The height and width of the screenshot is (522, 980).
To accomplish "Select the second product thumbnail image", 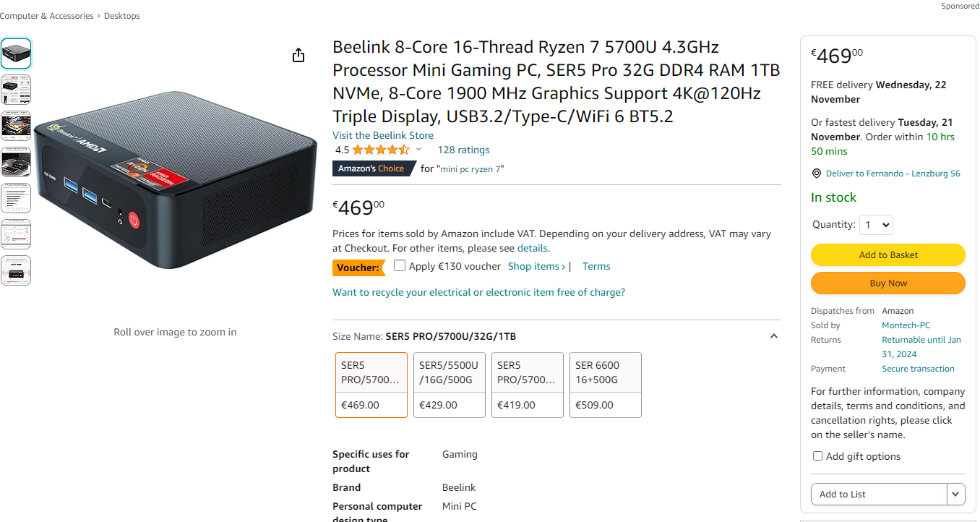I will (16, 89).
